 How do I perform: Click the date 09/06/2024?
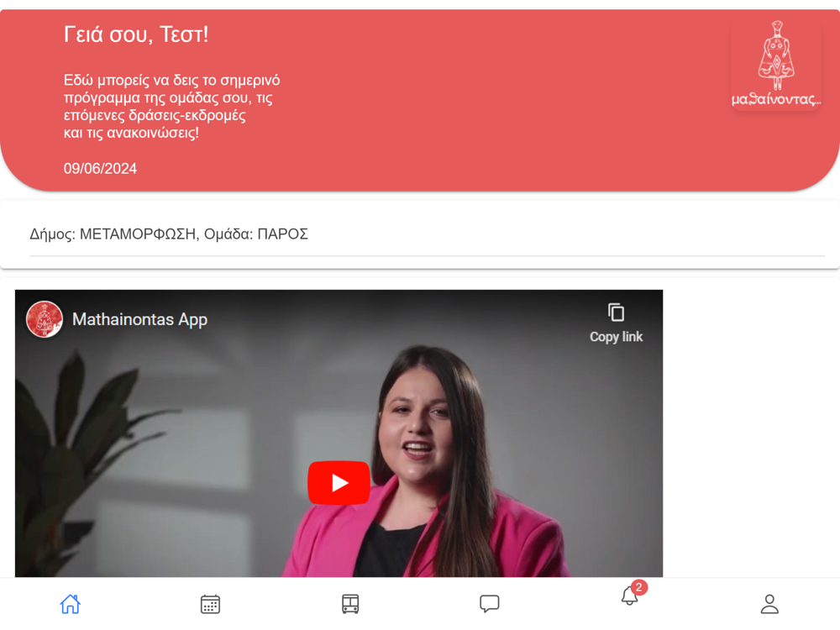tap(100, 169)
